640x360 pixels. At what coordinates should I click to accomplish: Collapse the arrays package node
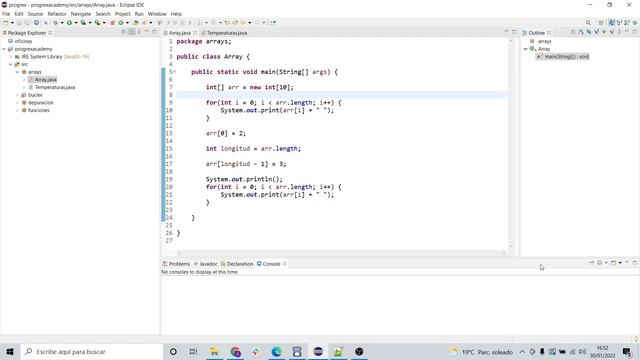(x=18, y=72)
